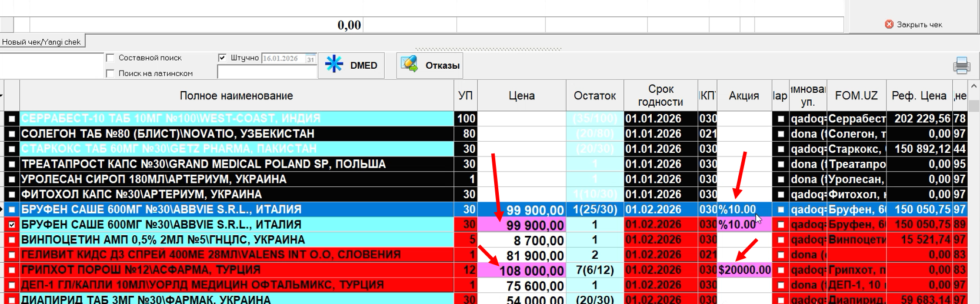980x304 pixels.
Task: Select the Солегон ТАБ №80 row name
Action: (x=237, y=133)
